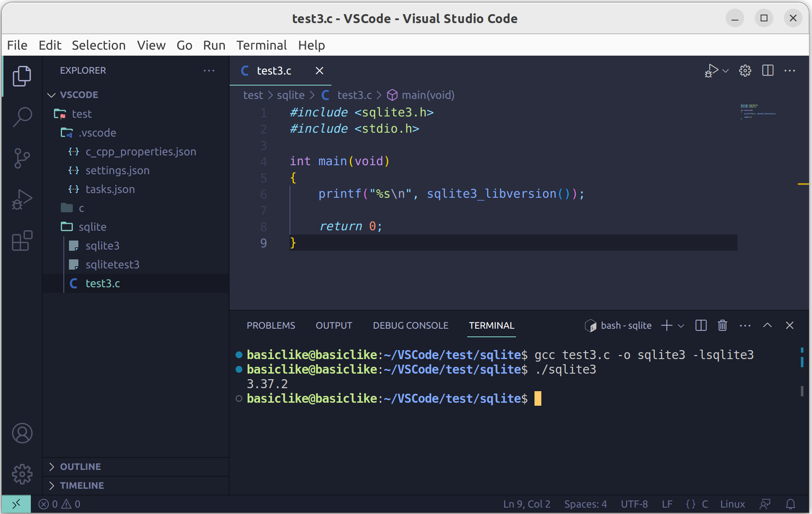Click the main(void) breadcrumb symbol
812x514 pixels.
421,95
